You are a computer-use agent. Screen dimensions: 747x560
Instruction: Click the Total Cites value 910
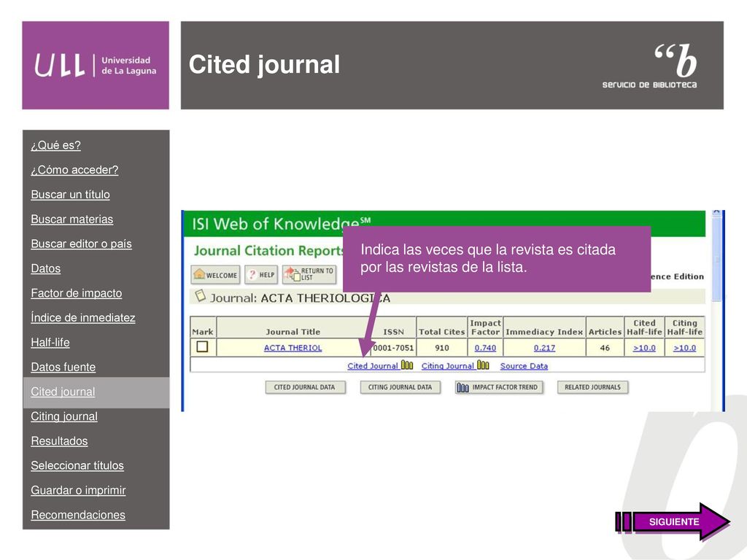click(x=441, y=348)
